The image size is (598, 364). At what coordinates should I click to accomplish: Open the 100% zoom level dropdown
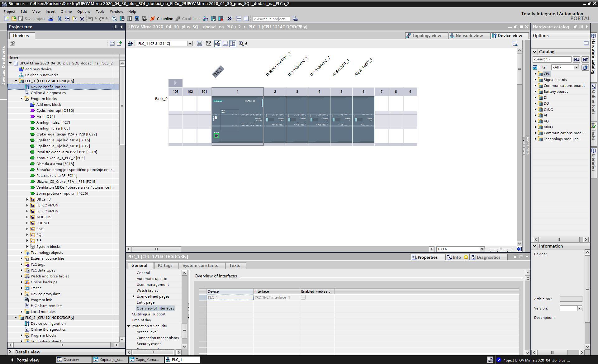pos(482,249)
